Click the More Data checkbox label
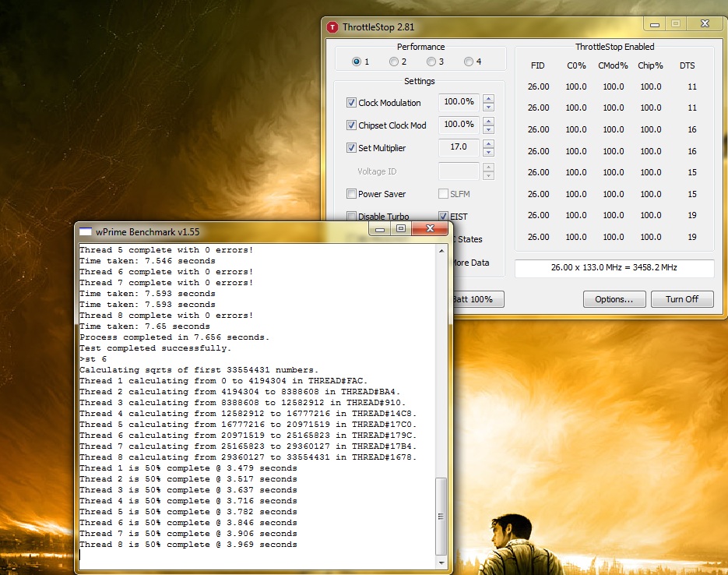Viewport: 728px width, 575px height. pyautogui.click(x=471, y=263)
